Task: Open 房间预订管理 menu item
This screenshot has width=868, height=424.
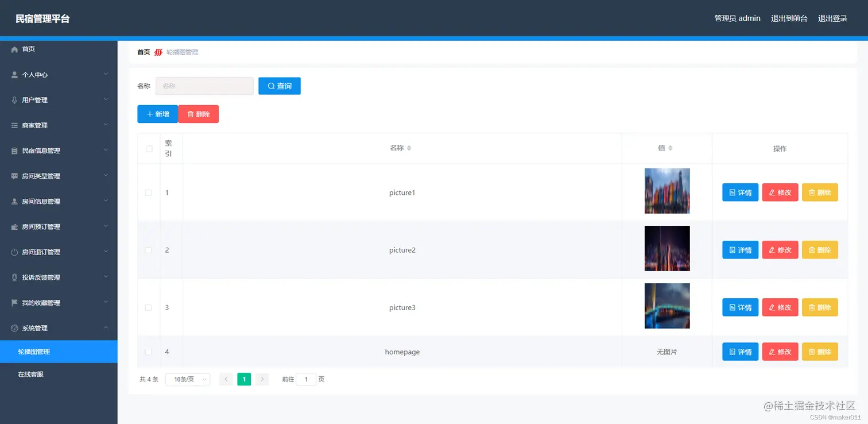Action: point(59,227)
